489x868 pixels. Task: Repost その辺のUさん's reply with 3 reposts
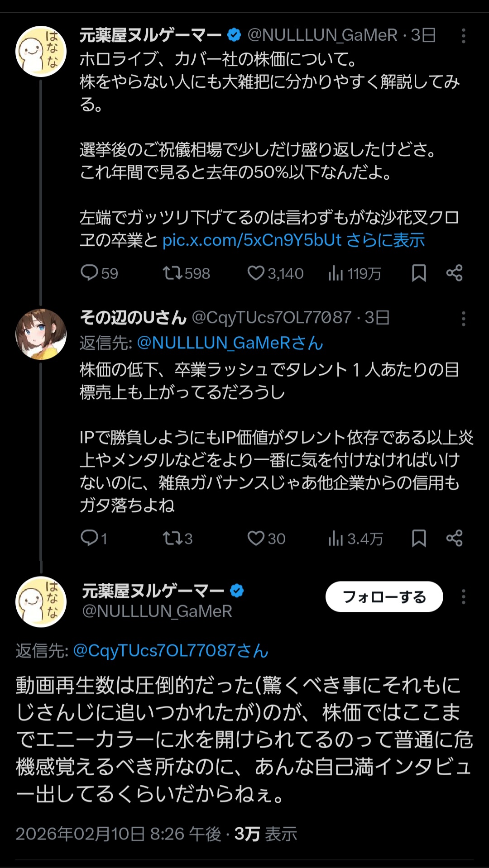point(173,538)
